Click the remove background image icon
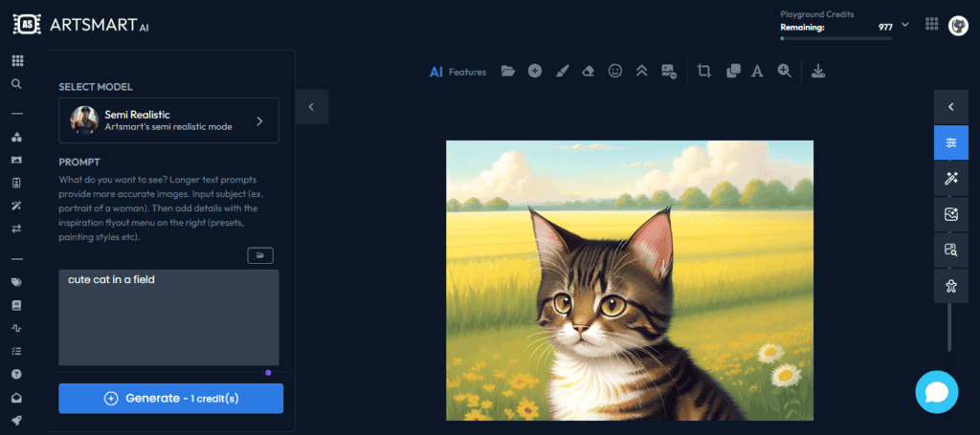This screenshot has height=435, width=980. (669, 71)
